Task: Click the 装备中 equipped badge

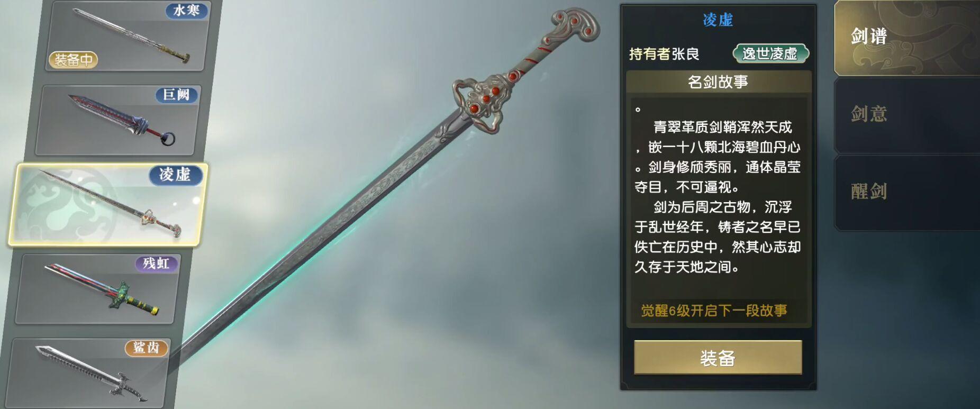Action: click(74, 60)
